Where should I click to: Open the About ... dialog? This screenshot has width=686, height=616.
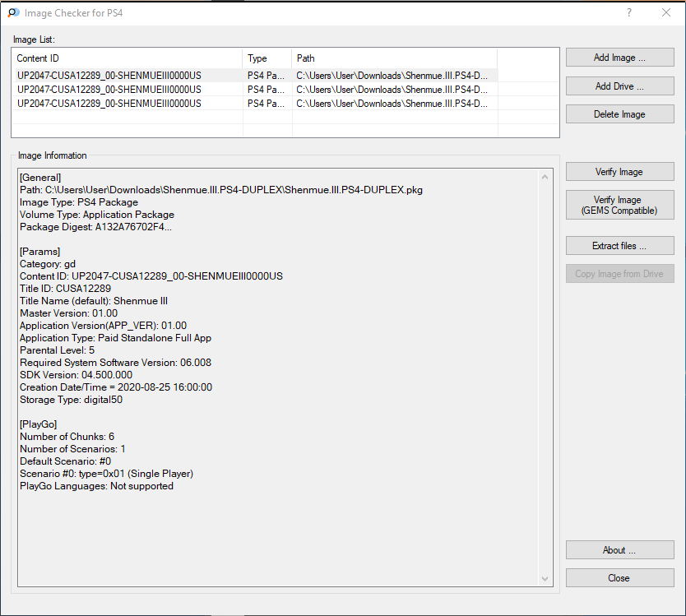pyautogui.click(x=619, y=550)
